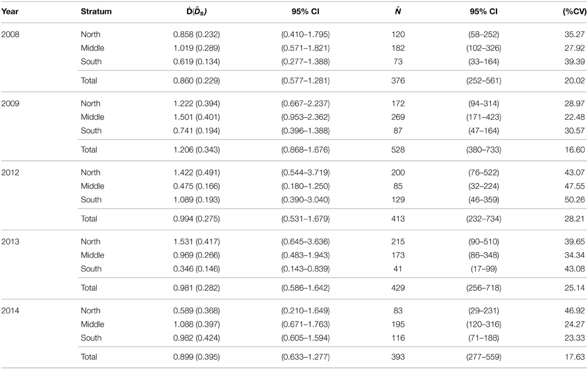Screen dimensions: 588x369
Task: Select confidence interval (0.868–1.676)
Action: 305,150
